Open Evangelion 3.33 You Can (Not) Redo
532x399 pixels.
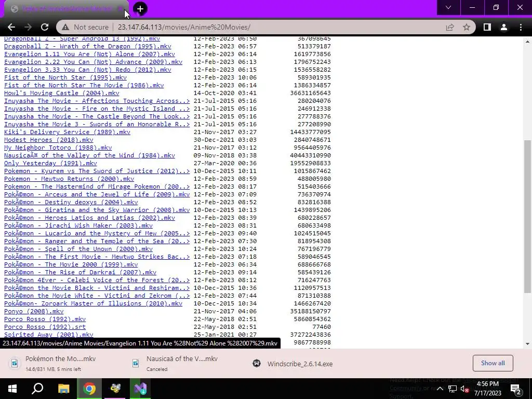[87, 70]
